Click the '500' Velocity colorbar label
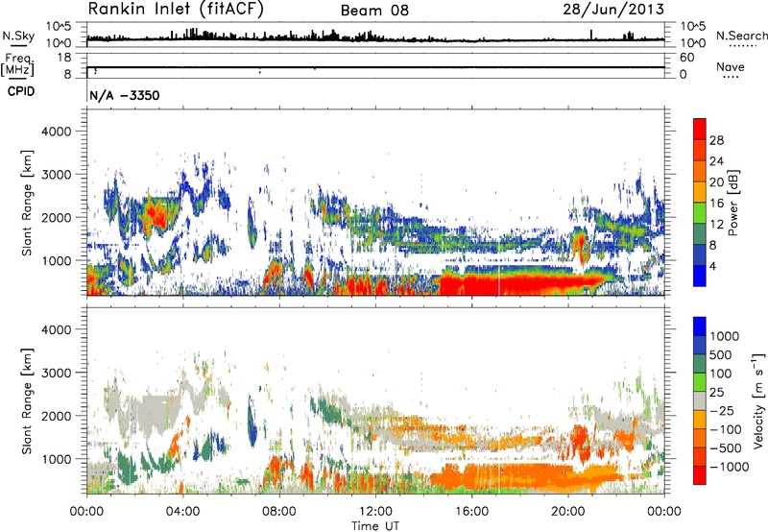 [x=721, y=354]
